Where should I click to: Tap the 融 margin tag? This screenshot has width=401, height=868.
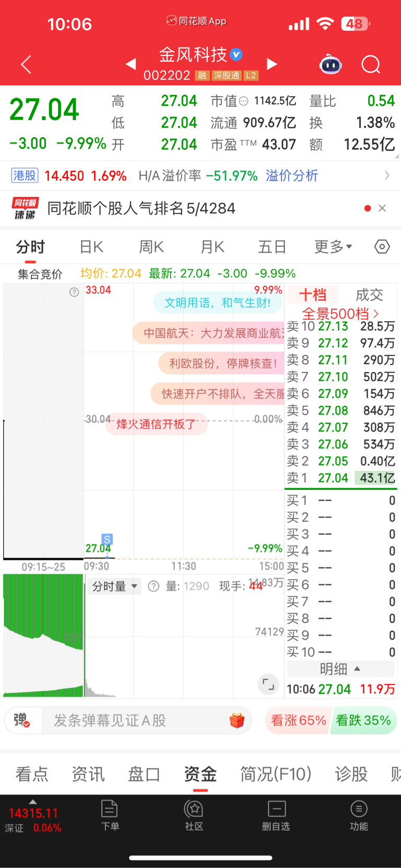pyautogui.click(x=202, y=75)
